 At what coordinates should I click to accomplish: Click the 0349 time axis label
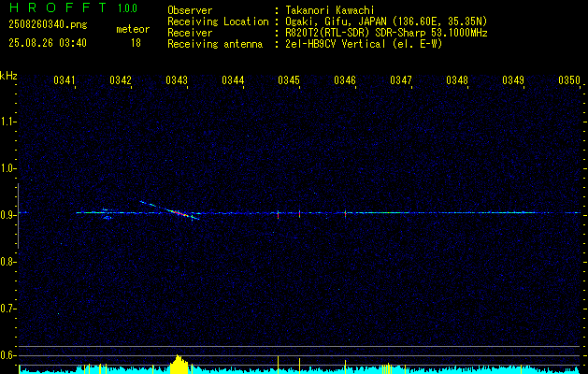[512, 80]
